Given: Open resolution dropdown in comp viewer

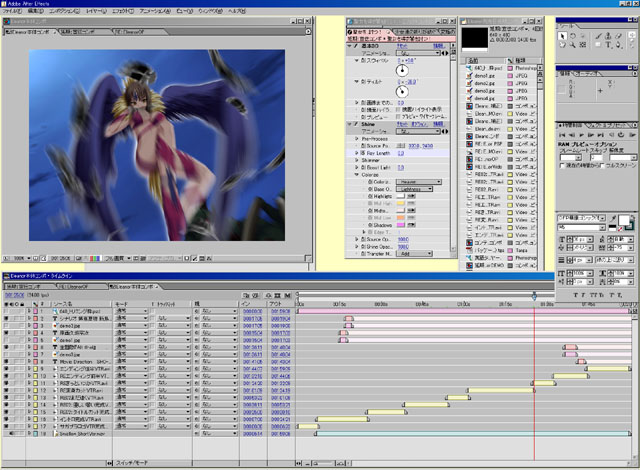Looking at the screenshot, I should (x=118, y=258).
